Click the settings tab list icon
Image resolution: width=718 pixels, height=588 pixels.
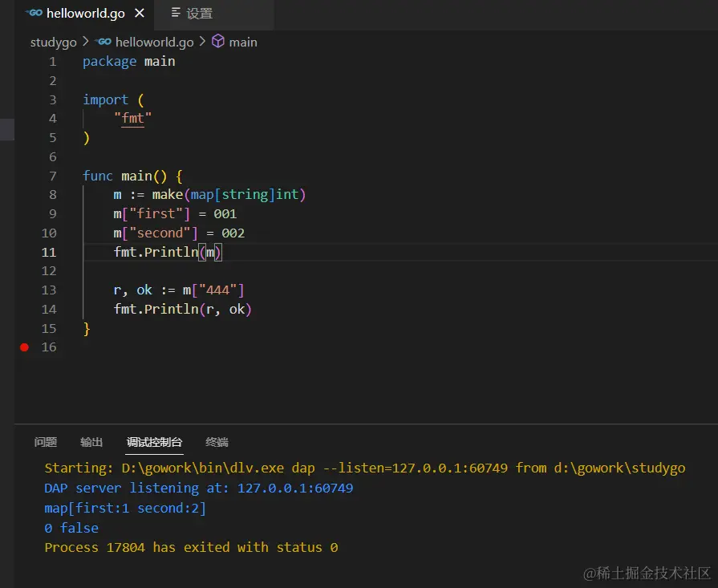click(x=176, y=13)
